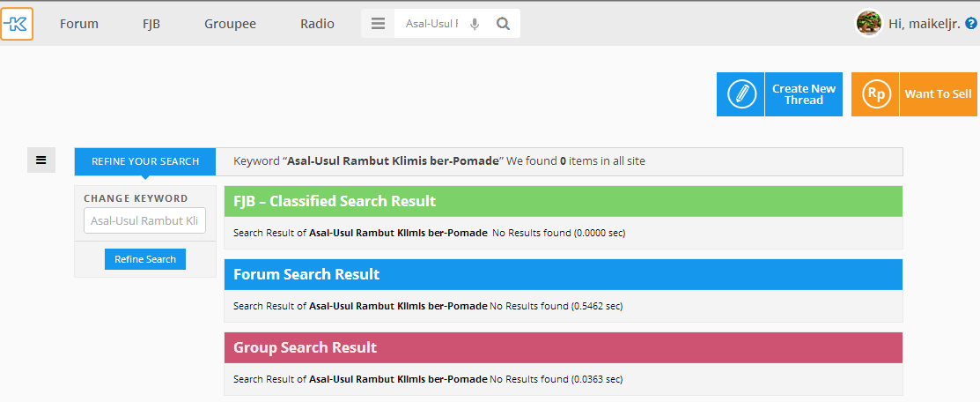Select 'No Results found (0.5462 sec)' text
Screen dimensions: 980x402
pos(556,306)
